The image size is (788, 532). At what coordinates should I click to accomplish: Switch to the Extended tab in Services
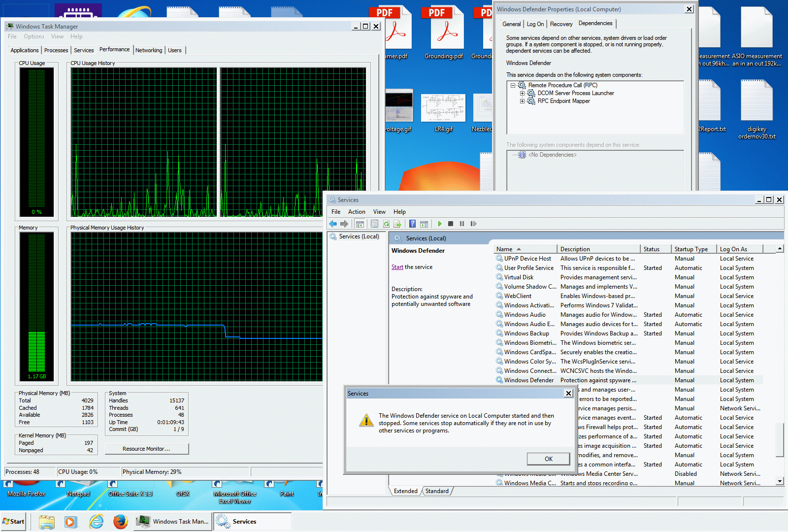(x=405, y=491)
